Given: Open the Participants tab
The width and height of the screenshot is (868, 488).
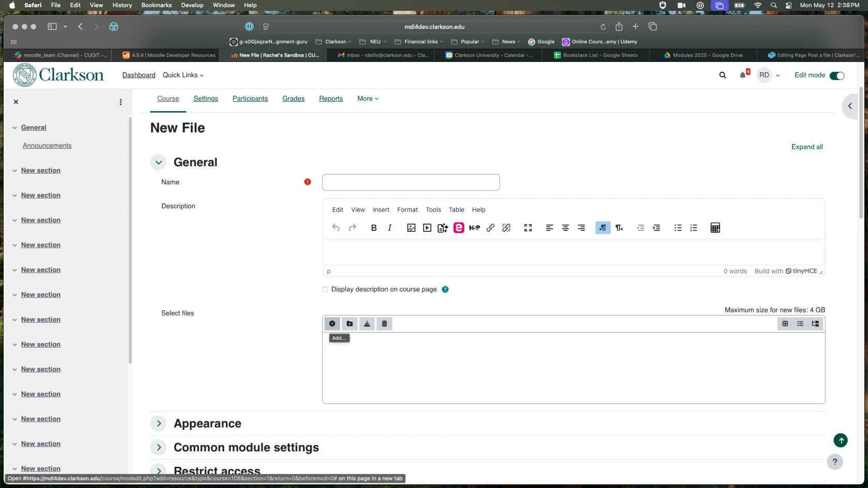Looking at the screenshot, I should [x=250, y=99].
